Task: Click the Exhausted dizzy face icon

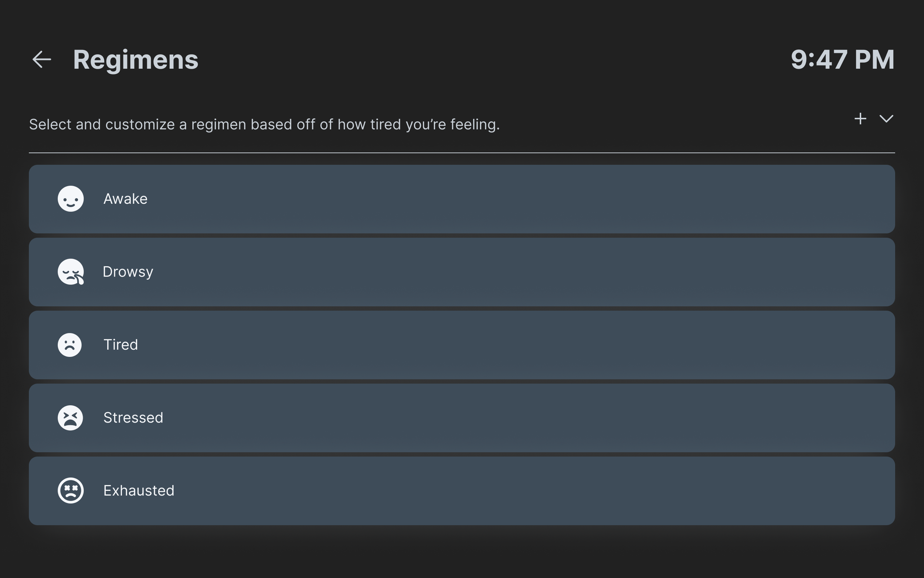Action: pyautogui.click(x=71, y=490)
